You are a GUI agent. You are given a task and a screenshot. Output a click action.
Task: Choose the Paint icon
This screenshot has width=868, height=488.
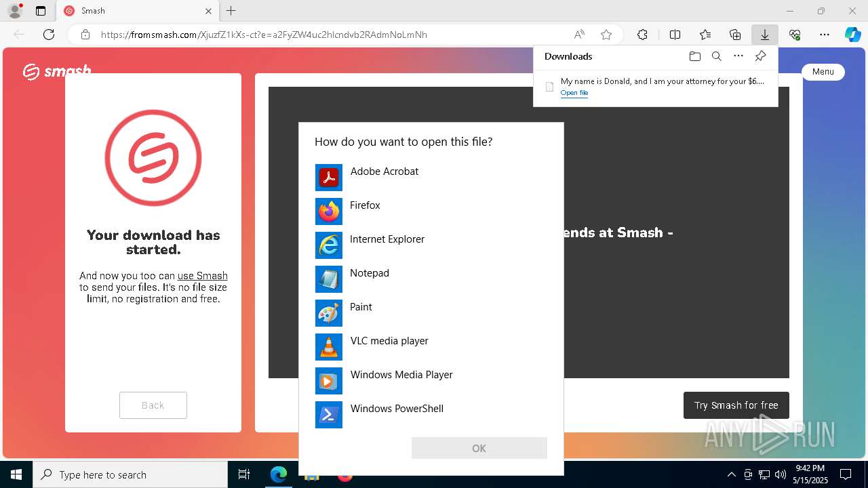pos(329,313)
